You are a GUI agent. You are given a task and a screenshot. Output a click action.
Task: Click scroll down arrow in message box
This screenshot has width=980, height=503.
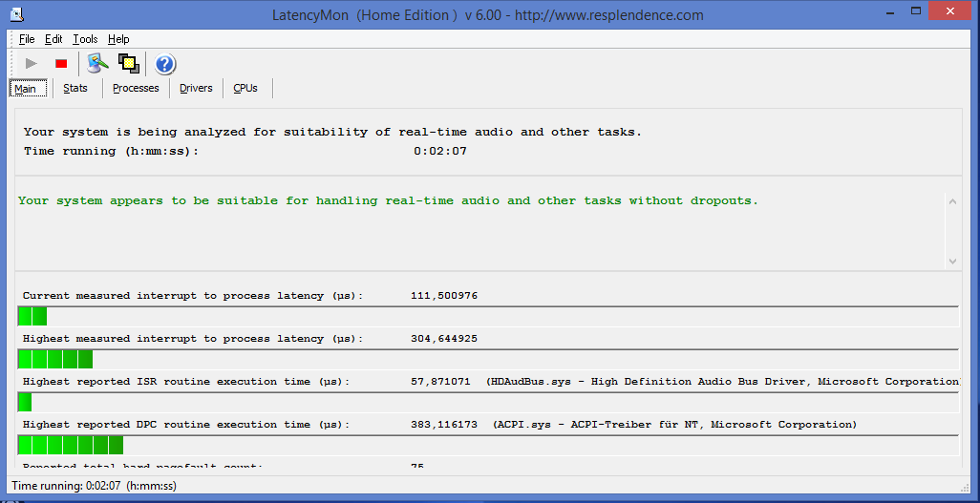(952, 262)
